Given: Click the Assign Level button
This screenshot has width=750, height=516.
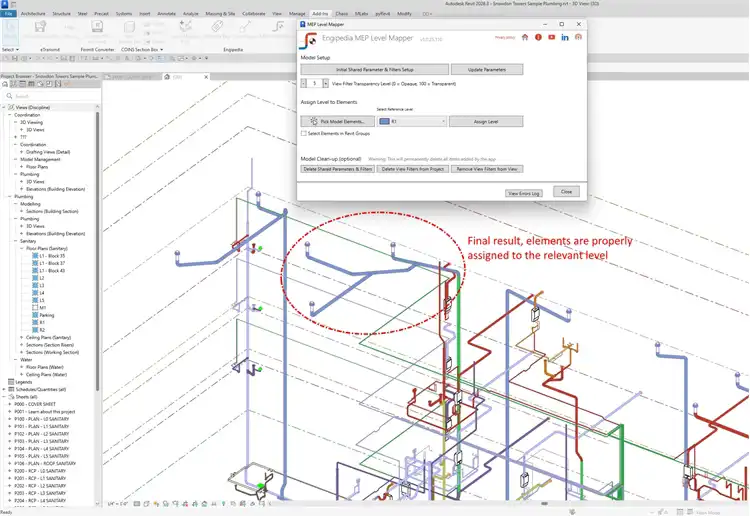Looking at the screenshot, I should 486,121.
